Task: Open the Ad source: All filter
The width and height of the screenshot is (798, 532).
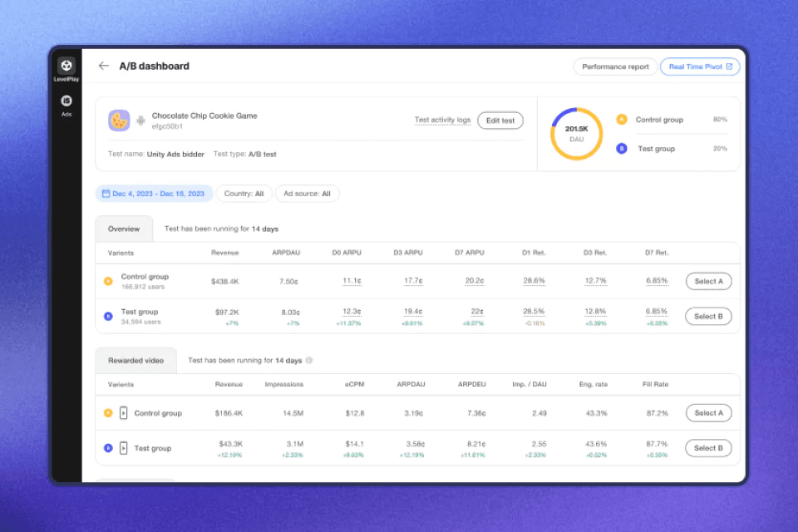Action: point(307,194)
